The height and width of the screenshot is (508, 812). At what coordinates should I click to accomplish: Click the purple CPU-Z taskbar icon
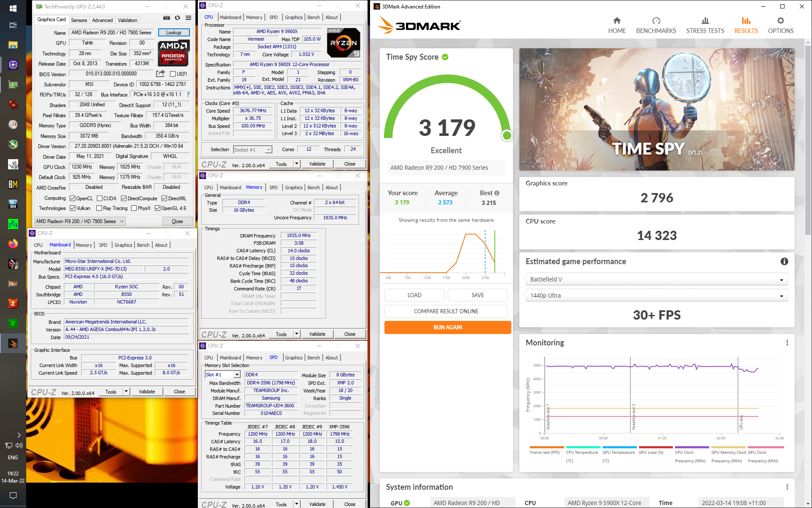(x=13, y=65)
